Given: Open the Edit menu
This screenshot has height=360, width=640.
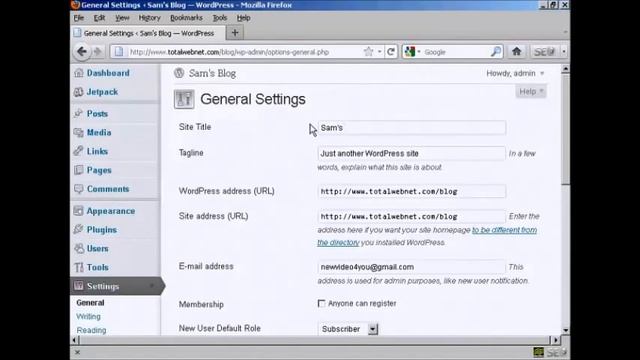Looking at the screenshot, I should pyautogui.click(x=99, y=18).
